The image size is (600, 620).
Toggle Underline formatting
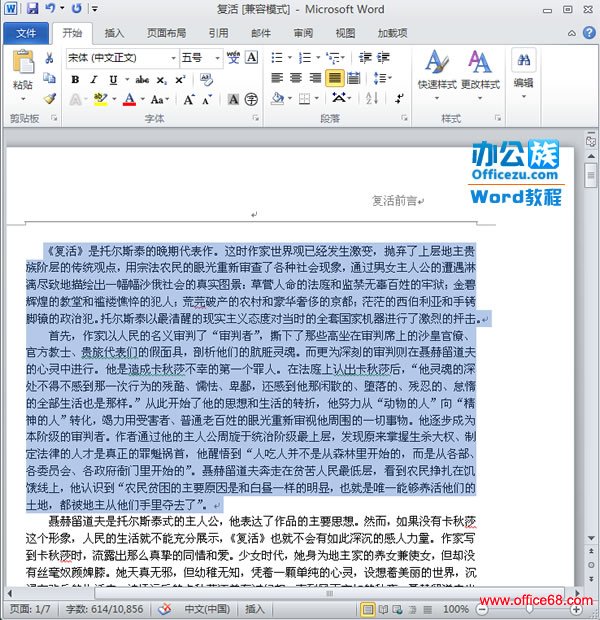click(113, 80)
